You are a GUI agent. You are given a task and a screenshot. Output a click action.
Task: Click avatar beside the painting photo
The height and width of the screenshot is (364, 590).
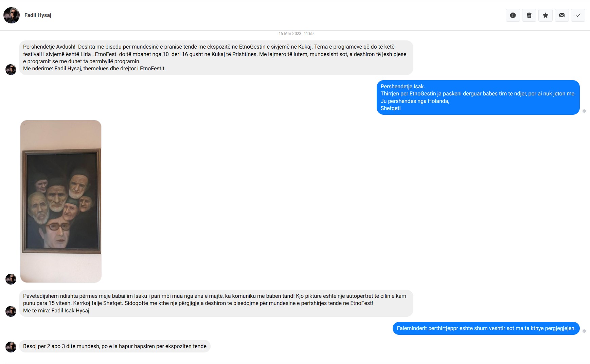tap(11, 279)
